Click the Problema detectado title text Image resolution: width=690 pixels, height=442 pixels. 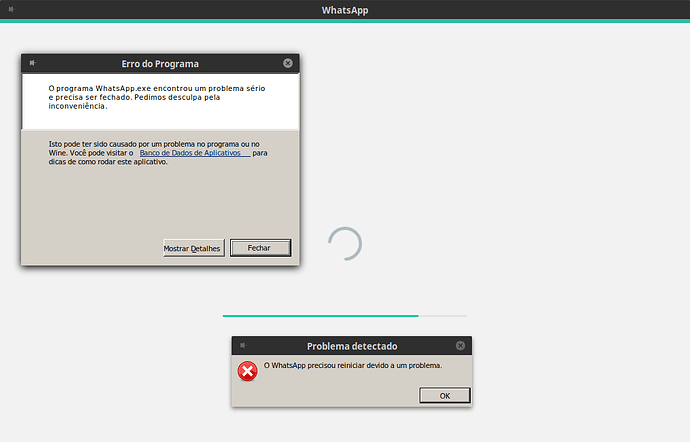(x=351, y=347)
